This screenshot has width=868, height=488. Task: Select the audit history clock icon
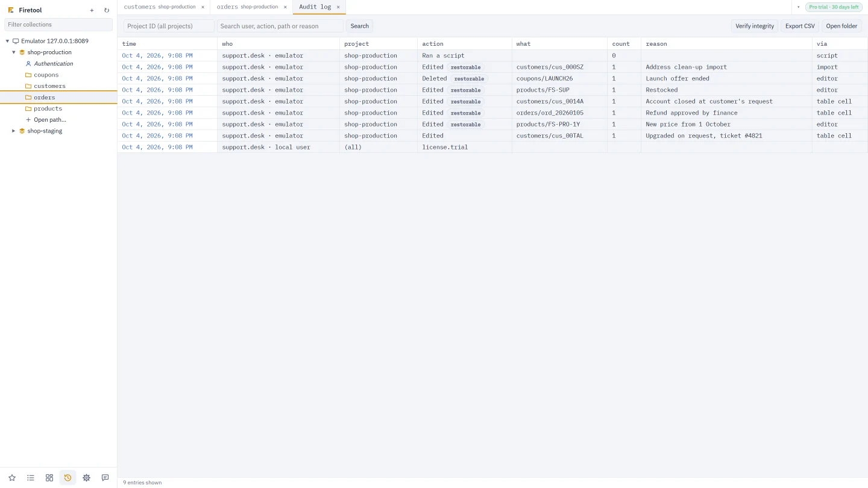click(x=68, y=478)
